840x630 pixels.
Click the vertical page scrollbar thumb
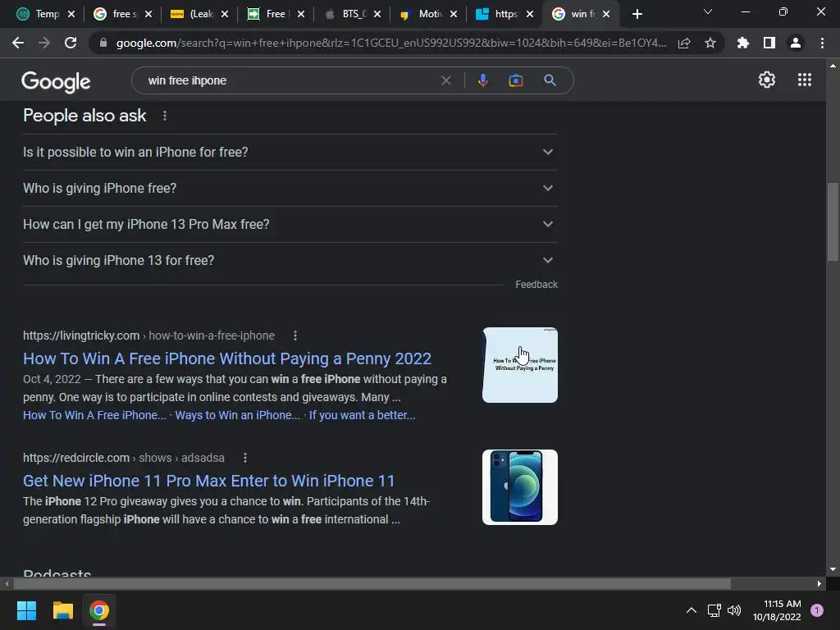tap(833, 221)
